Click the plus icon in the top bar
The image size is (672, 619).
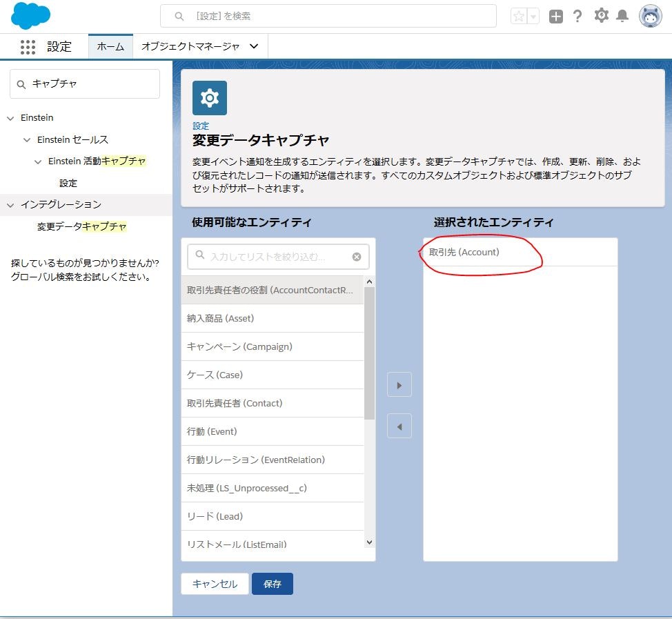[555, 15]
